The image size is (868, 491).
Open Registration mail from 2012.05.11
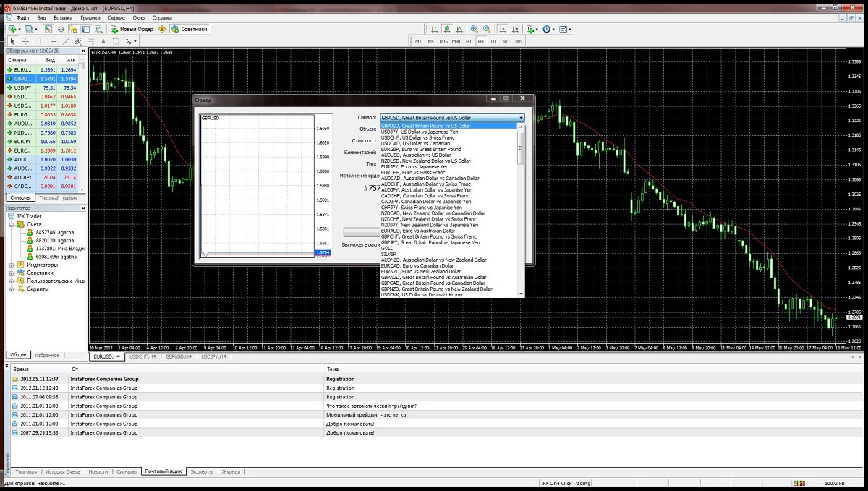[340, 379]
